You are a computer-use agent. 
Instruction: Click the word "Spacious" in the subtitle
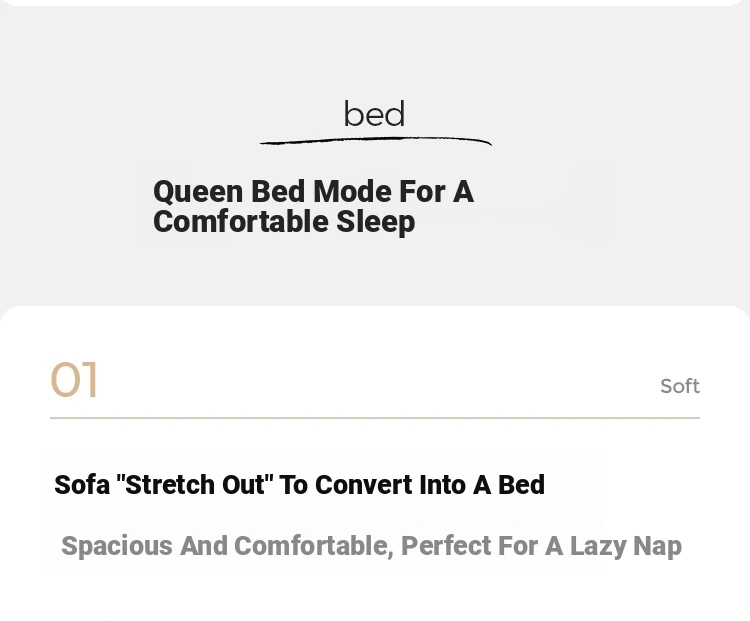click(x=117, y=547)
